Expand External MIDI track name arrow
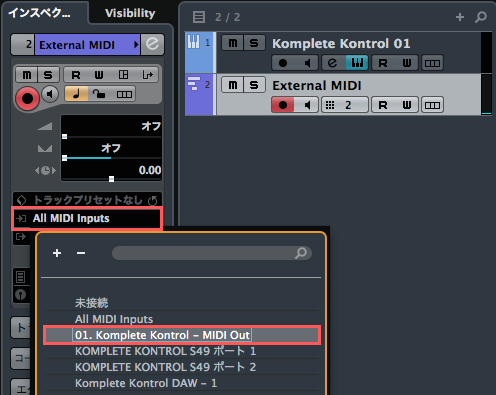This screenshot has height=395, width=496. pos(136,44)
